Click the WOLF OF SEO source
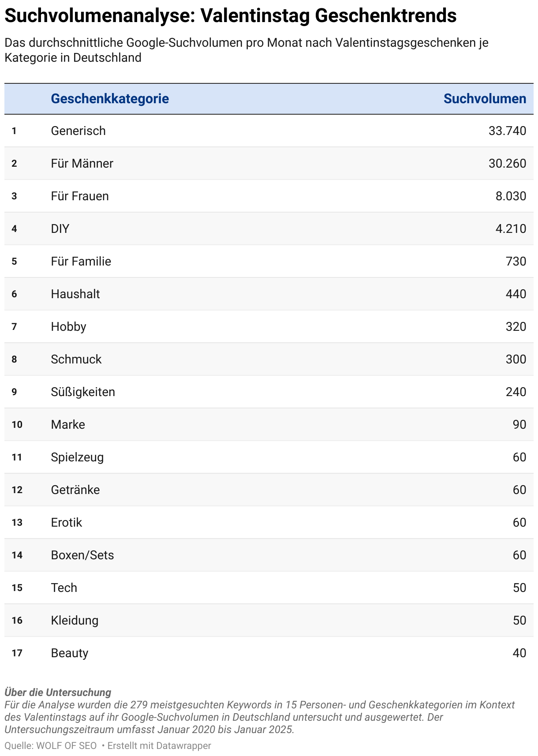Image resolution: width=538 pixels, height=756 pixels. pyautogui.click(x=66, y=745)
